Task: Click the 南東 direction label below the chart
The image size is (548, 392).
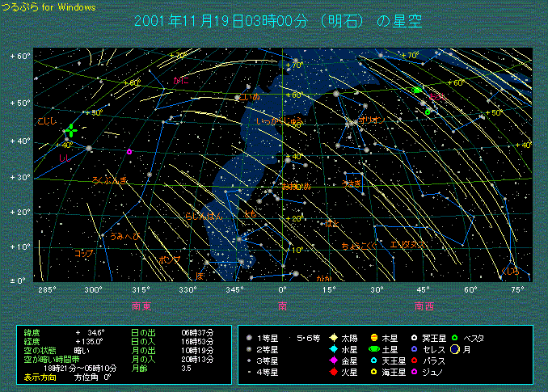Action: coord(141,306)
